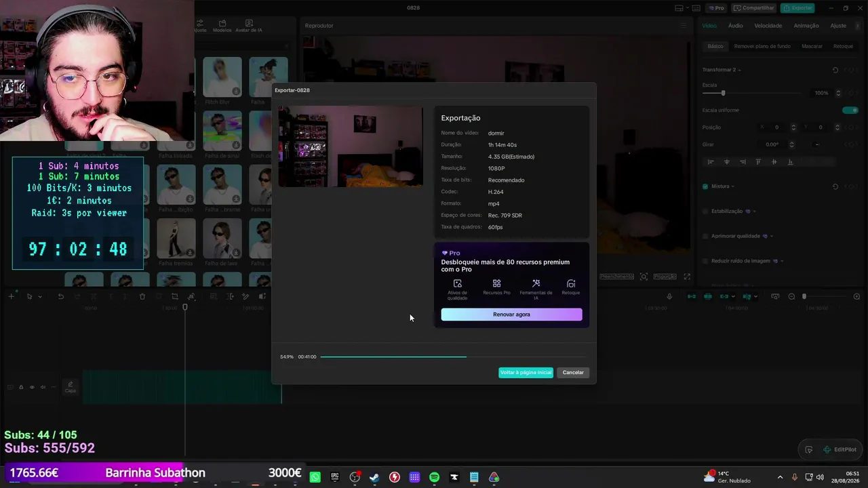Enable the Aprimorar qualidade checkbox
Viewport: 868px width, 488px height.
tap(705, 236)
